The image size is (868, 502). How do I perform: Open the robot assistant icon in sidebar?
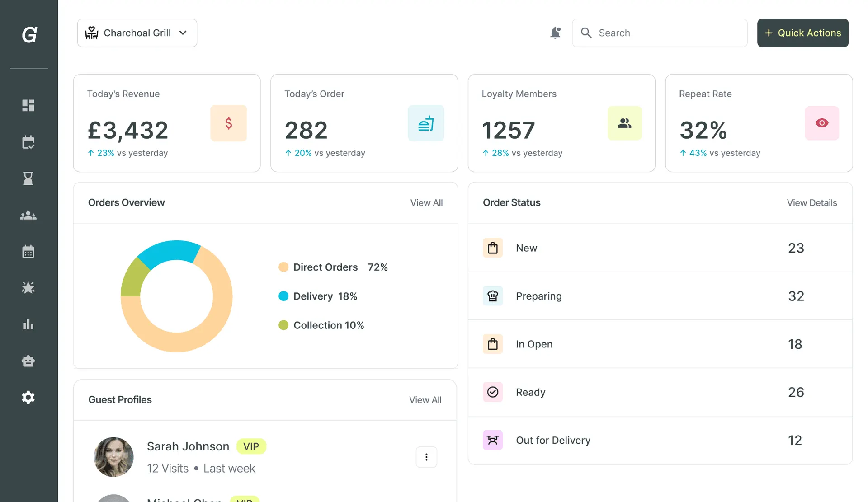tap(28, 361)
